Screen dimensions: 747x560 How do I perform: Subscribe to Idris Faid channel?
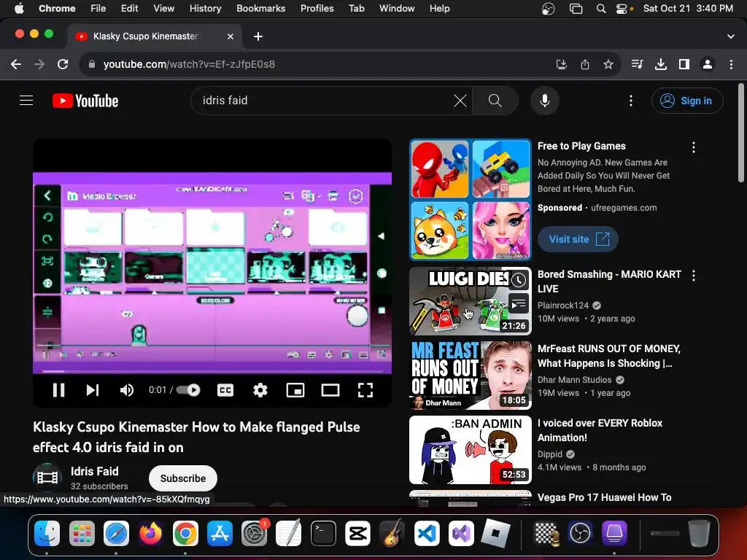click(183, 478)
